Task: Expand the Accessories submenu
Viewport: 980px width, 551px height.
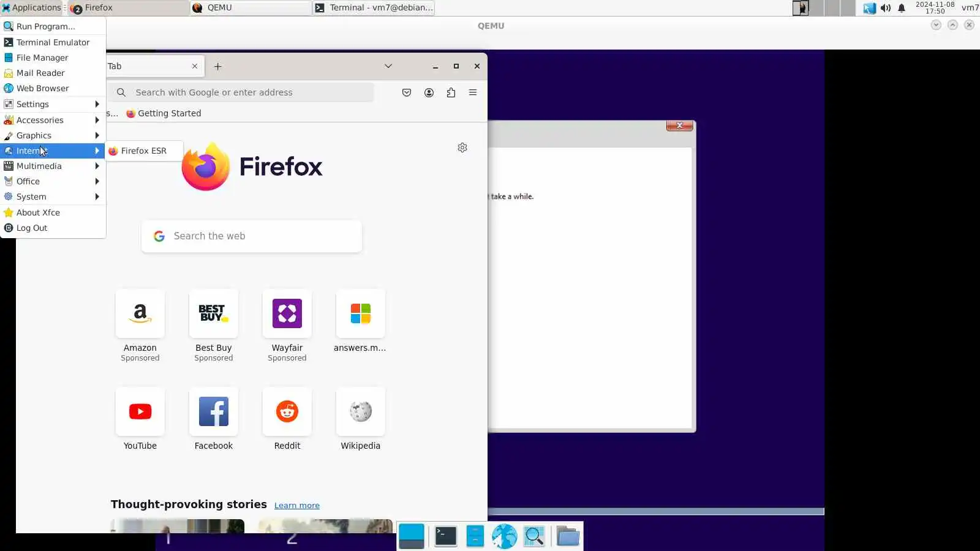Action: [53, 120]
